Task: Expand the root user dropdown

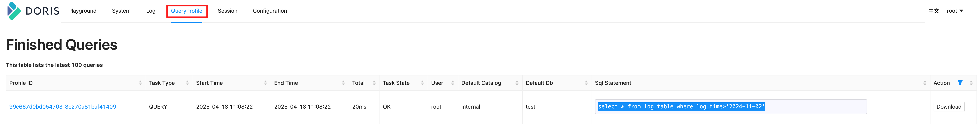Action: 955,11
